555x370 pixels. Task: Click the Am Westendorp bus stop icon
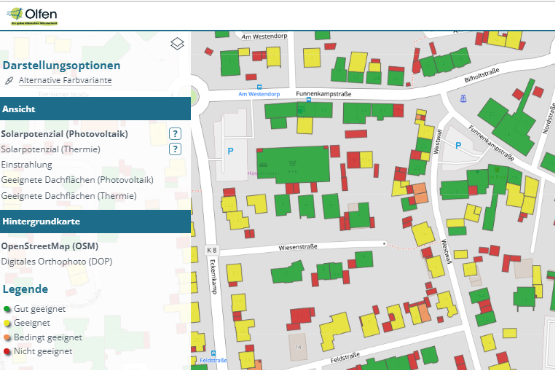(x=259, y=87)
